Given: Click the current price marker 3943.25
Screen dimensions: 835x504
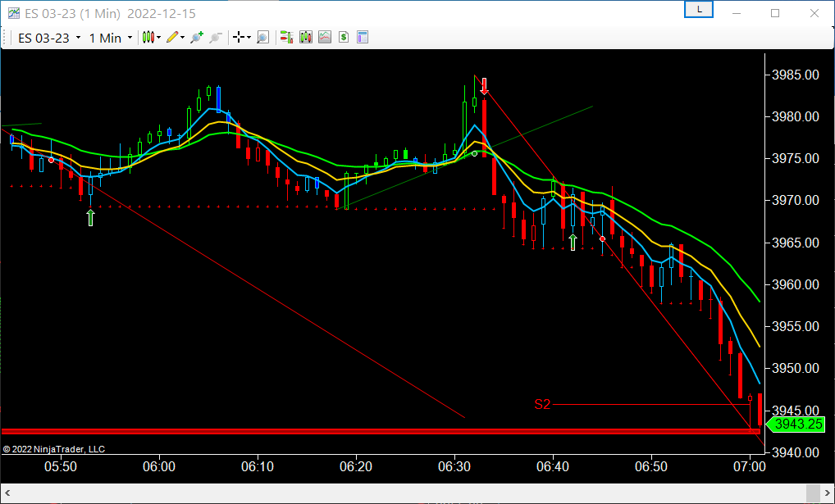Looking at the screenshot, I should (796, 425).
